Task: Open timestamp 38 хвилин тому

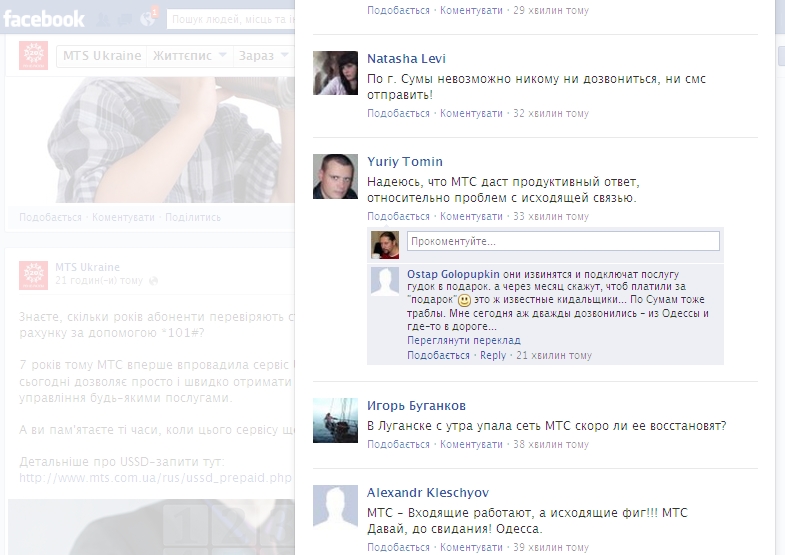Action: (551, 444)
